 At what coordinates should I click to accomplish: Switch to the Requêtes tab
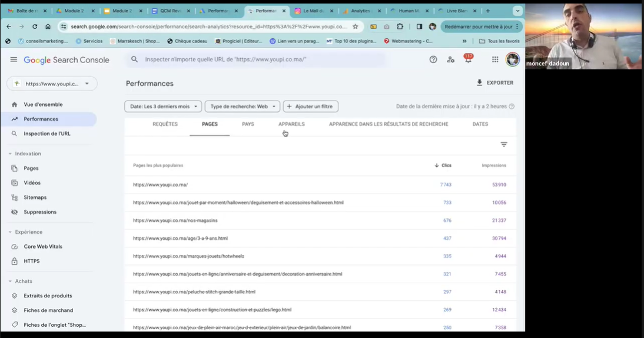(x=165, y=124)
